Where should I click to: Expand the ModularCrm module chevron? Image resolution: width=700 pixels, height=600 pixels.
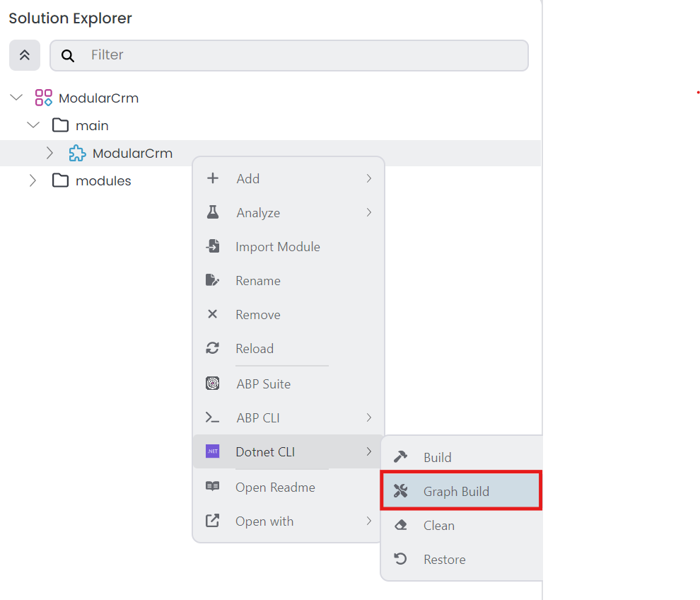(49, 153)
